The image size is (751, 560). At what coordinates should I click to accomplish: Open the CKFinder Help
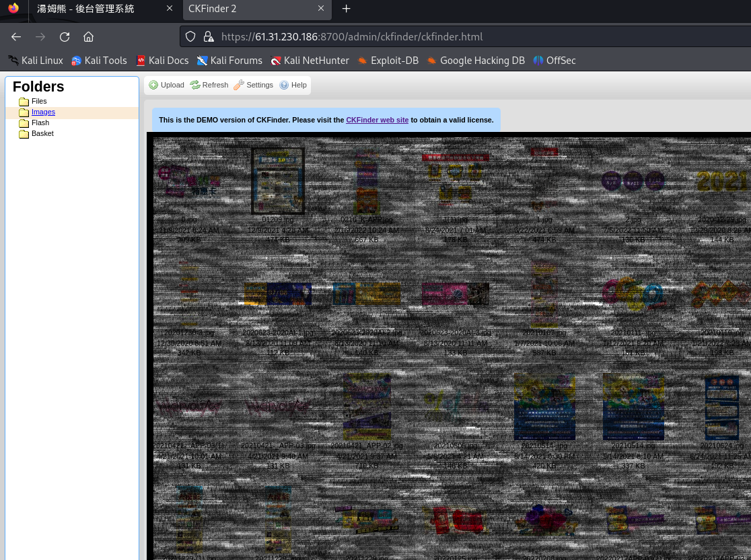(293, 85)
